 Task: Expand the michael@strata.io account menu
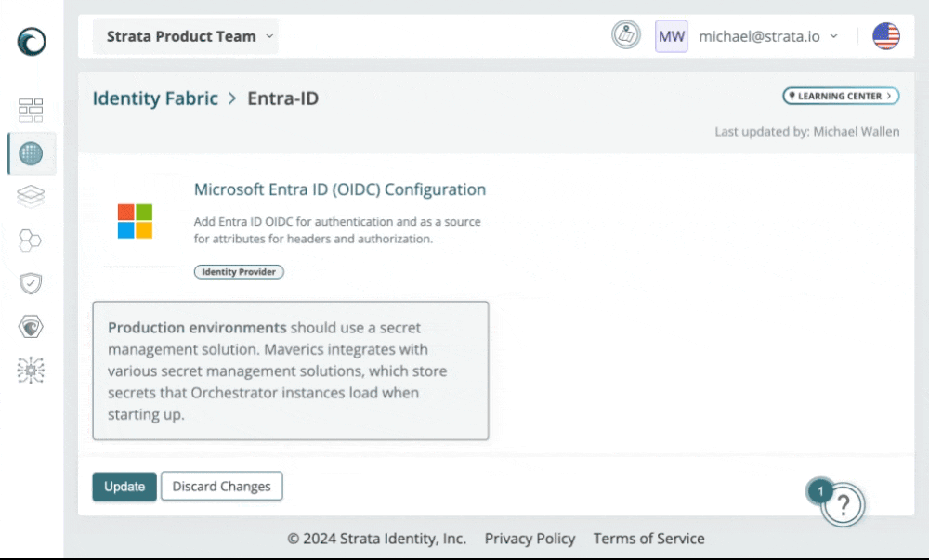(x=768, y=36)
